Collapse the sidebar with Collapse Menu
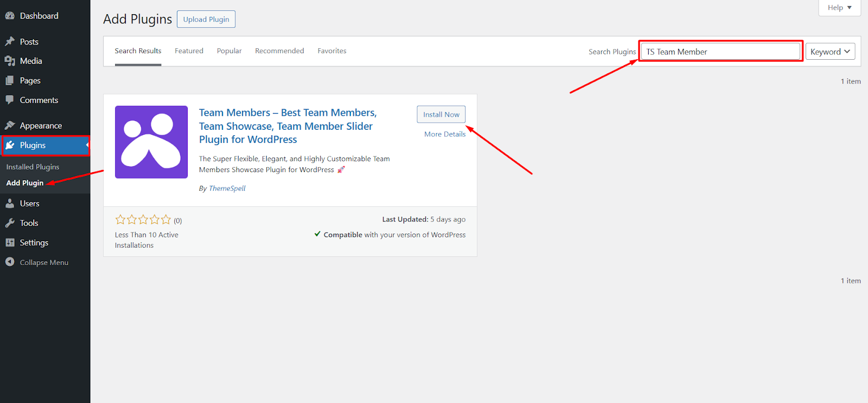Viewport: 868px width, 403px height. 37,262
